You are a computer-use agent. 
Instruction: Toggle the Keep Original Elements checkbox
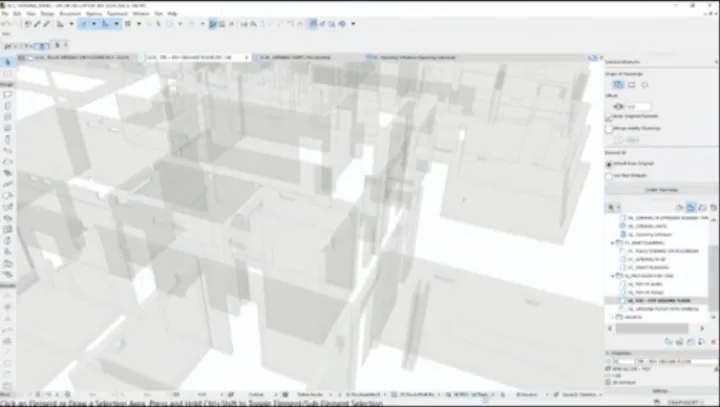tap(611, 117)
